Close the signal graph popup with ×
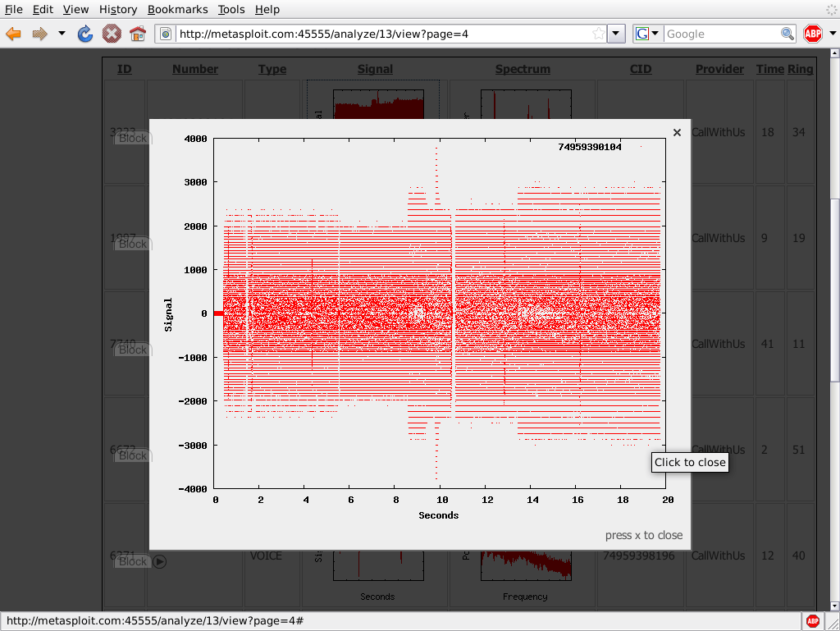840x631 pixels. pos(677,133)
